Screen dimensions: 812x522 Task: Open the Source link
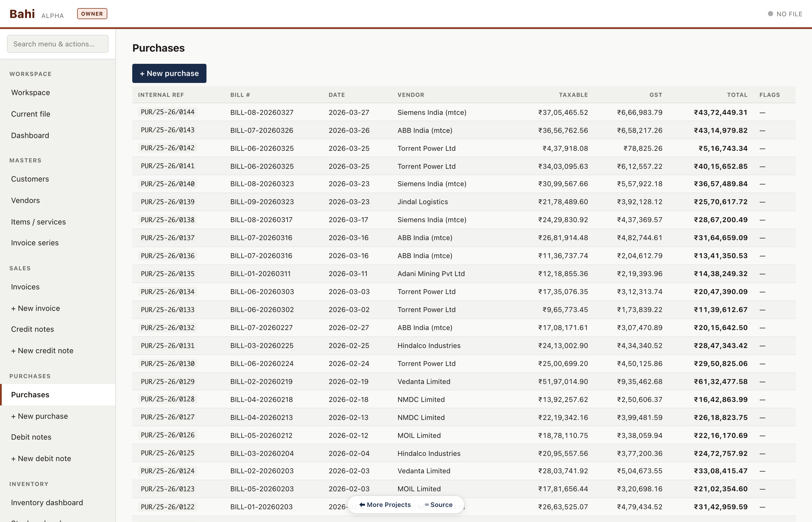click(439, 505)
